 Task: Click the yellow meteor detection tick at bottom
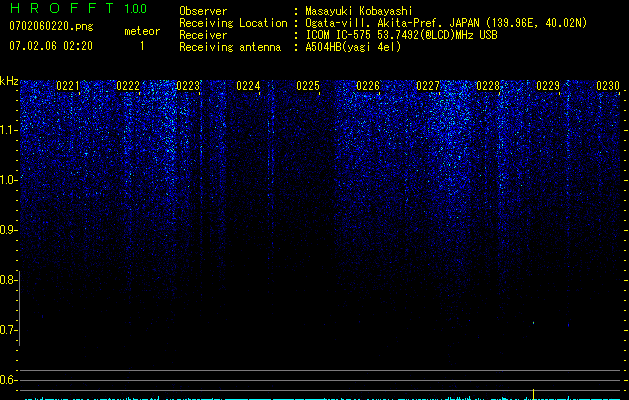533,394
